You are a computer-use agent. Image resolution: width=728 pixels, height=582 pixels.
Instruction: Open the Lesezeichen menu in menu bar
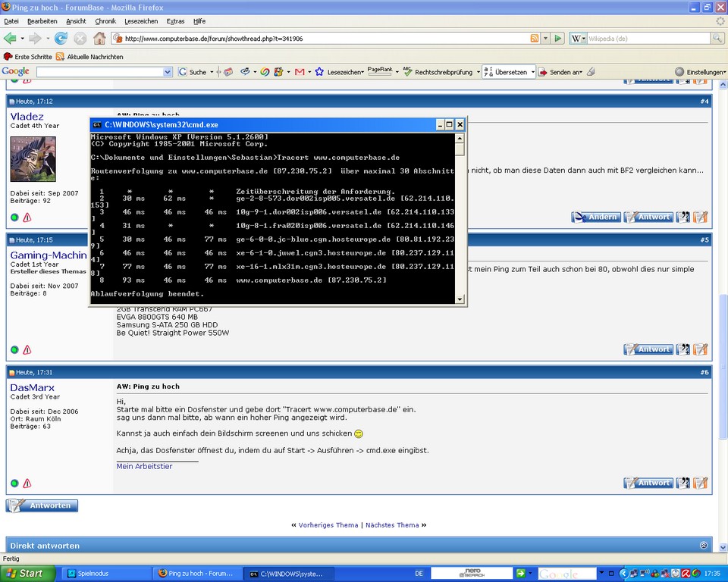click(141, 21)
